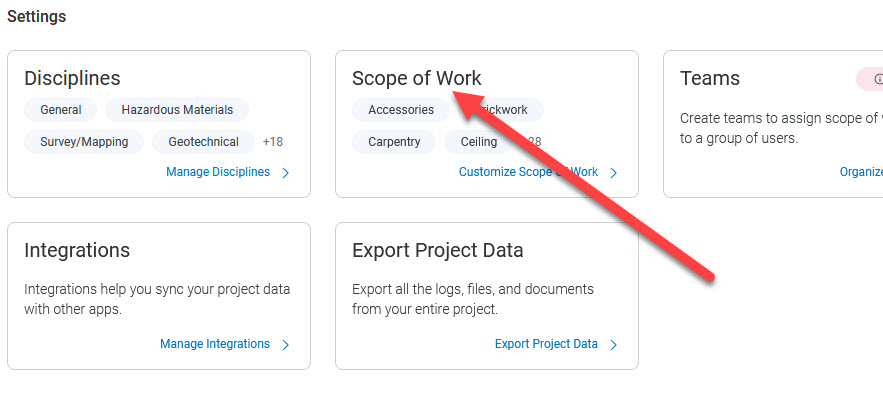Open the Manage Integrations link

coord(215,343)
